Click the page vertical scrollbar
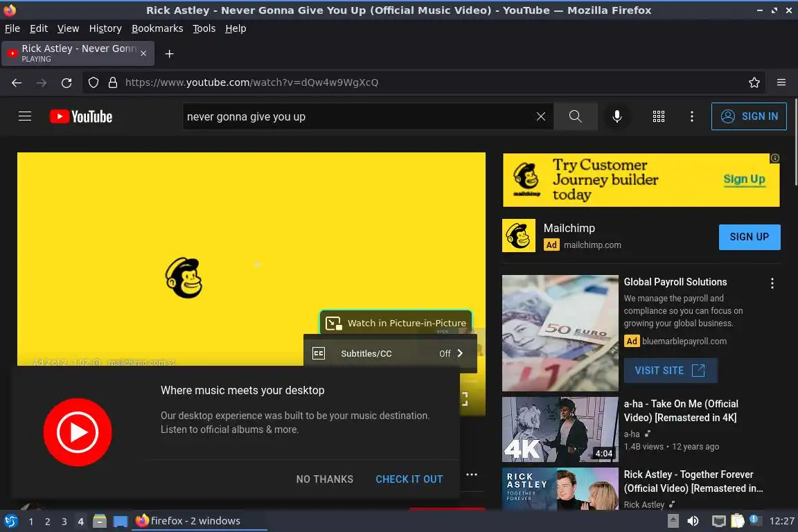Image resolution: width=798 pixels, height=532 pixels. coord(795,143)
